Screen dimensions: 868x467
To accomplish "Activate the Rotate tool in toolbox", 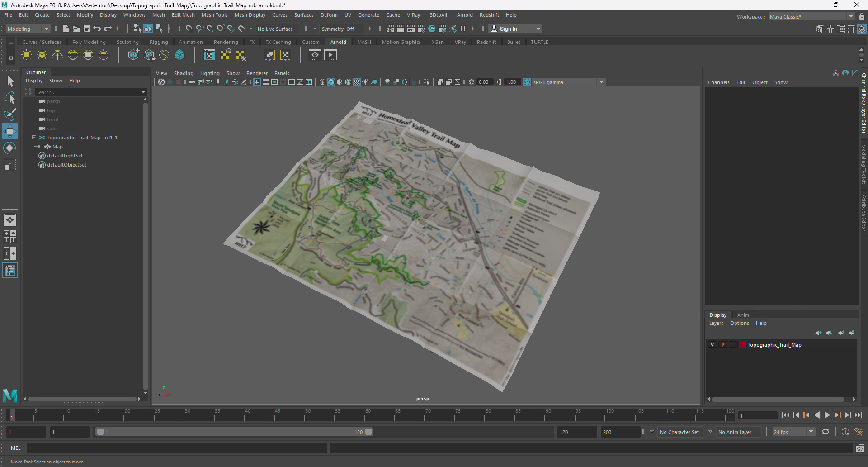I will coord(10,148).
